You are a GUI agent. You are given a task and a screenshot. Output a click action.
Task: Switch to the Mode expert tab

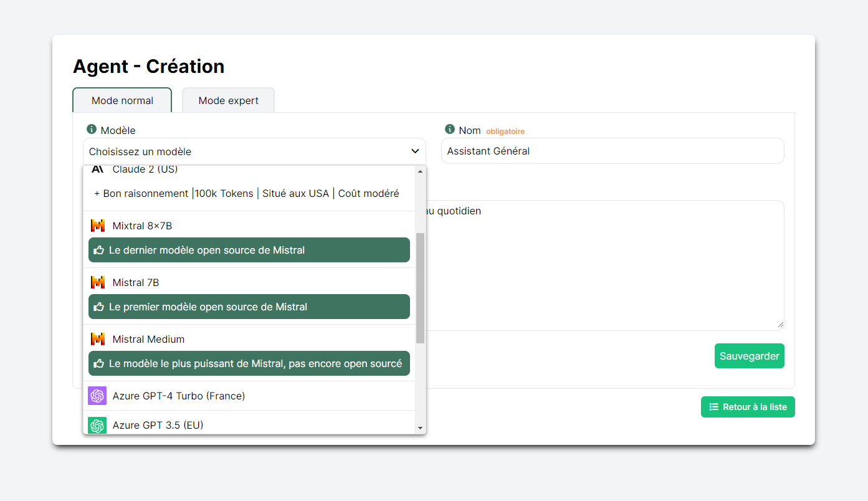[228, 100]
